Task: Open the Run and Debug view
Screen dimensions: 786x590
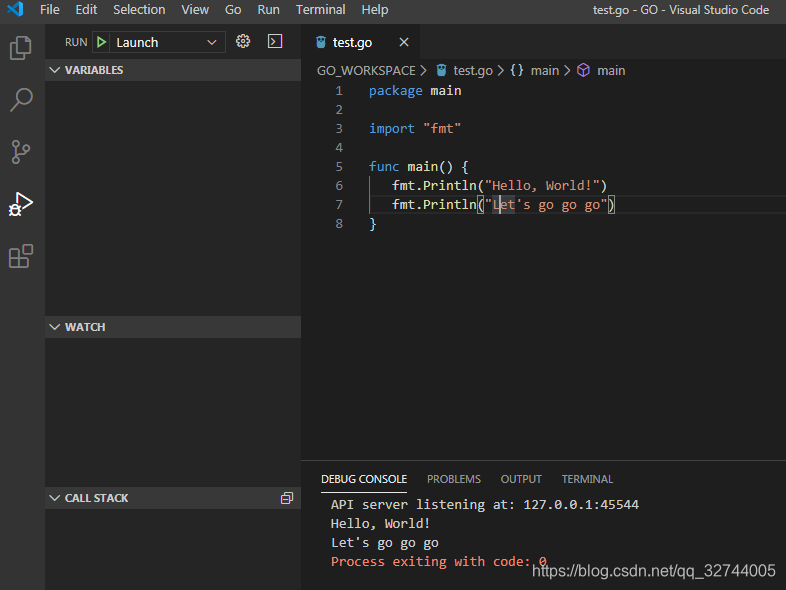Action: [x=21, y=204]
